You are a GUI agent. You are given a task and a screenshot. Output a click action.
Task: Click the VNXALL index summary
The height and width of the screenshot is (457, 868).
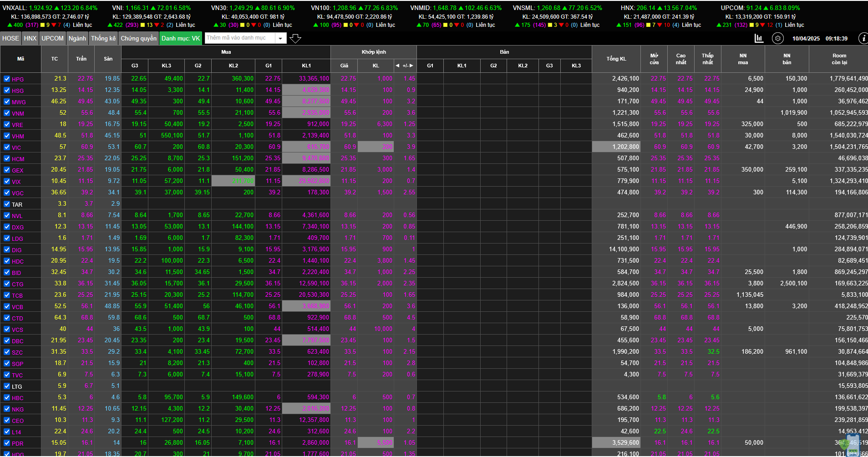50,16
